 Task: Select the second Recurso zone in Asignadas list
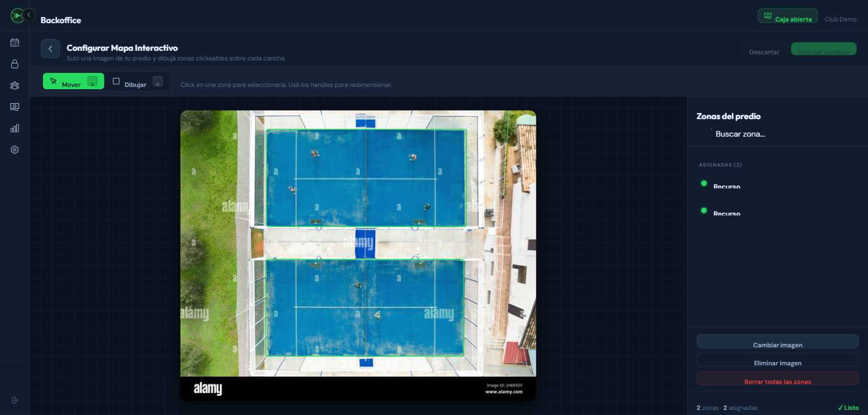(778, 211)
